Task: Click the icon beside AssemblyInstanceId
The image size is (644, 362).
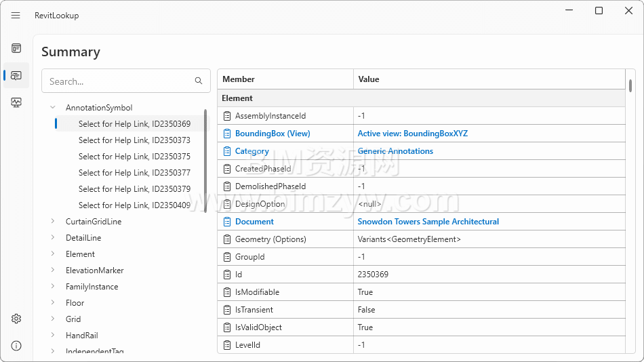Action: click(227, 116)
